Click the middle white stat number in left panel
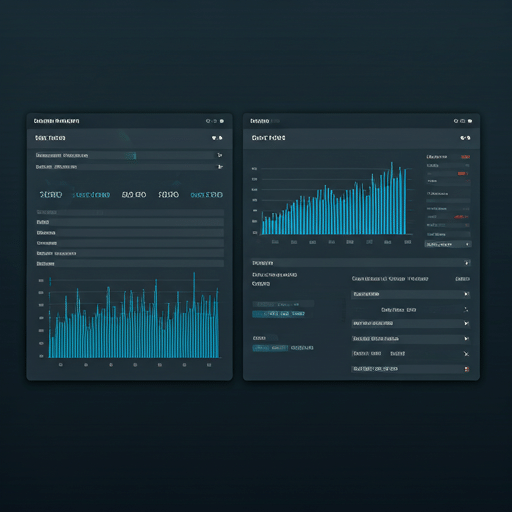The height and width of the screenshot is (512, 512). pos(134,195)
